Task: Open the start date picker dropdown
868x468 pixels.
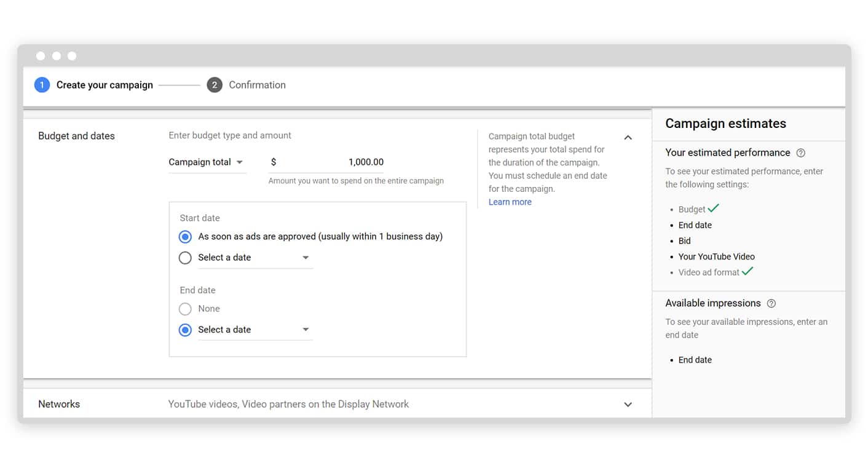Action: pyautogui.click(x=306, y=258)
